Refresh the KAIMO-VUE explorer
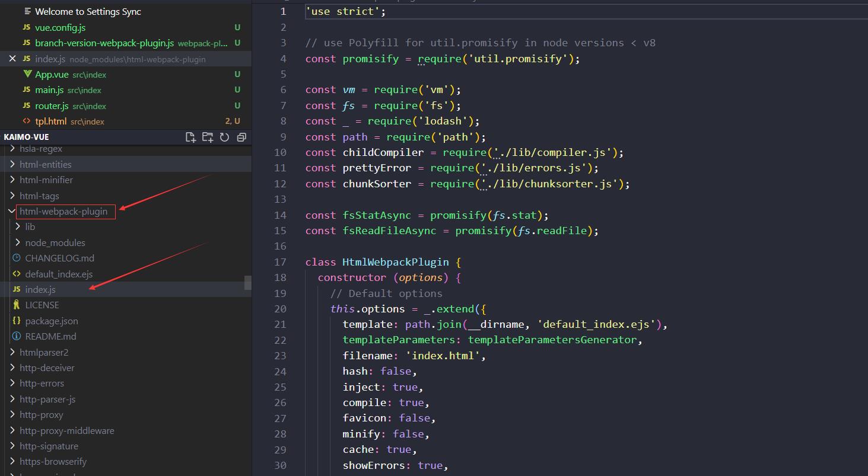Viewport: 868px width, 476px height. click(224, 137)
